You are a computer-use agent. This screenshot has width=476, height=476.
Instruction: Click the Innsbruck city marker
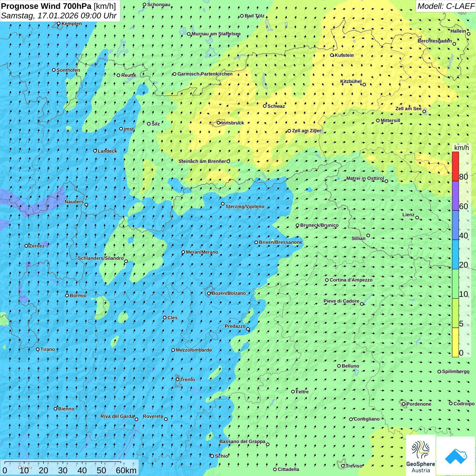(219, 123)
